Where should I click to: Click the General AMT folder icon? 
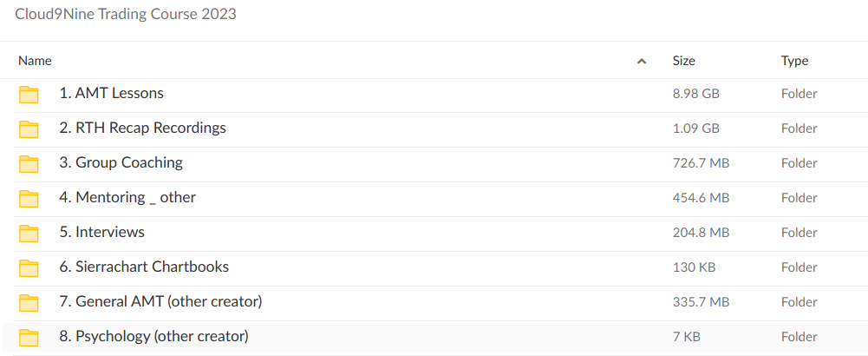click(x=29, y=303)
